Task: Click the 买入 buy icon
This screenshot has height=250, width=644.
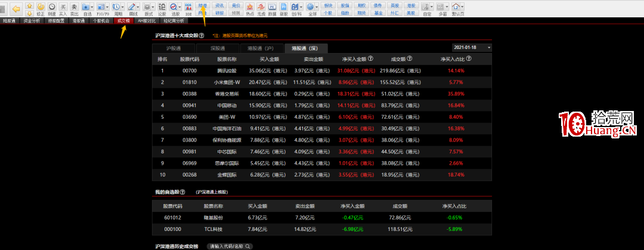Action: pyautogui.click(x=63, y=8)
